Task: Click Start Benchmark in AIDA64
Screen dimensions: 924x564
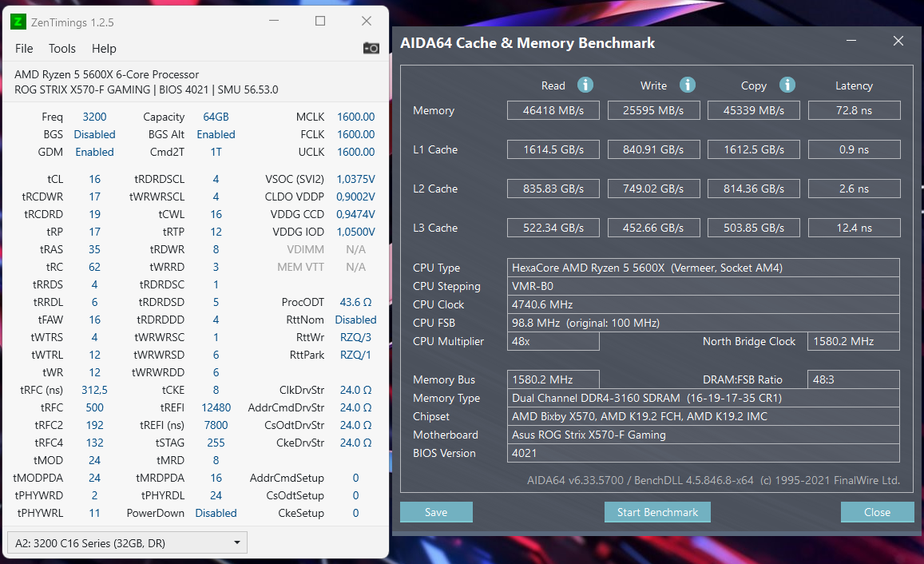Action: coord(657,512)
